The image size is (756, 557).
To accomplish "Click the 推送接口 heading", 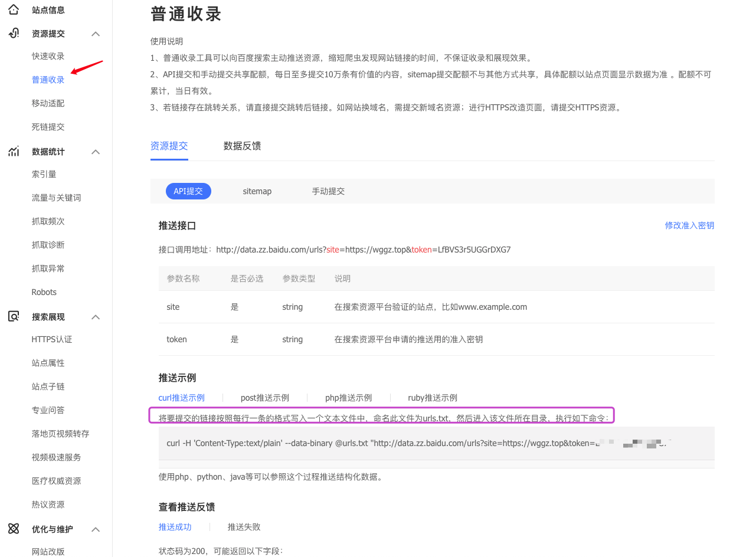I will [x=177, y=225].
